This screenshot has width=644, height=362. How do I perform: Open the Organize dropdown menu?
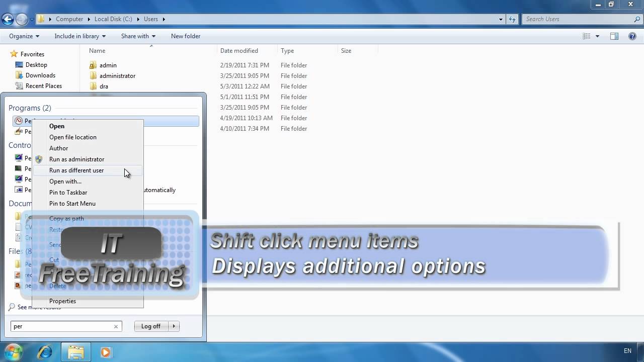click(24, 36)
